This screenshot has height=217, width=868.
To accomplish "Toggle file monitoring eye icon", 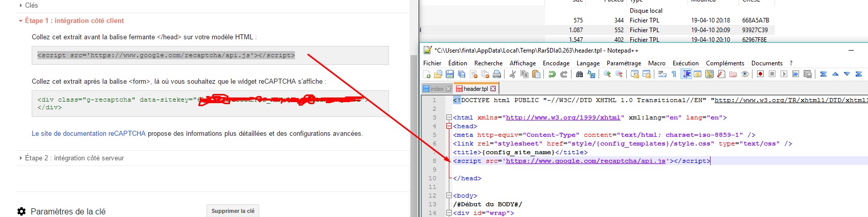I will (x=745, y=74).
